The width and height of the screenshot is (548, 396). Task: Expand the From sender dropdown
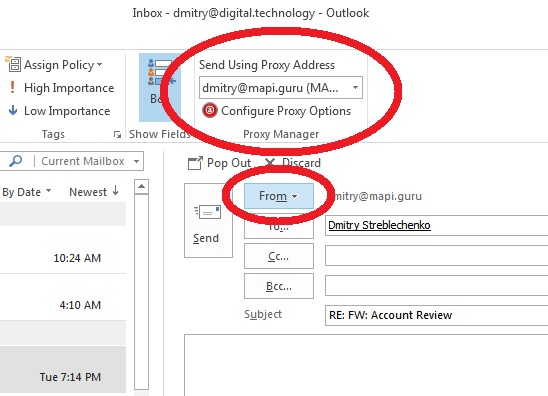278,196
